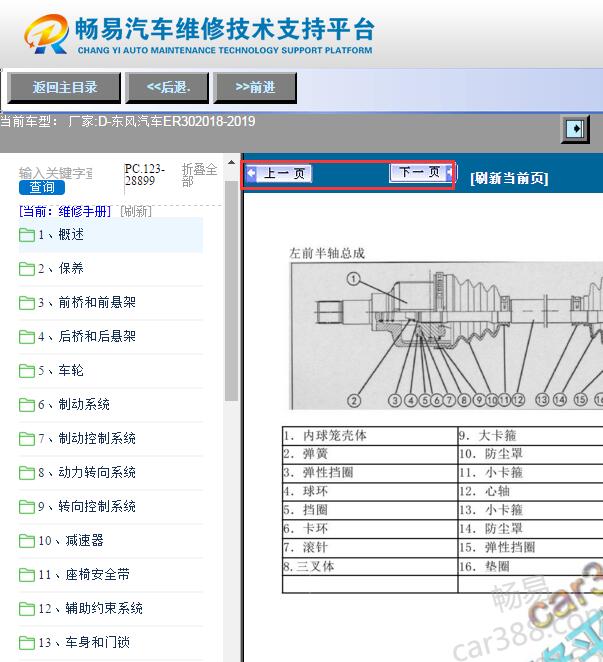
Task: Open folder icon for 9、转向控制系统
Action: click(x=27, y=507)
